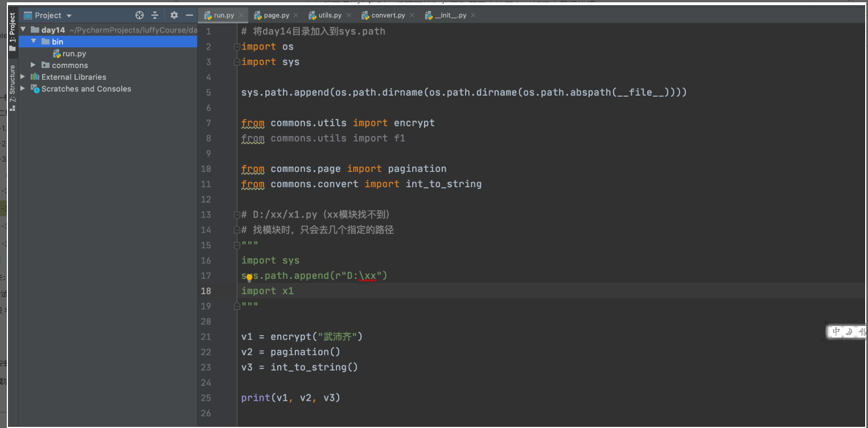Select run.py in the project tree
868x428 pixels.
click(x=74, y=53)
